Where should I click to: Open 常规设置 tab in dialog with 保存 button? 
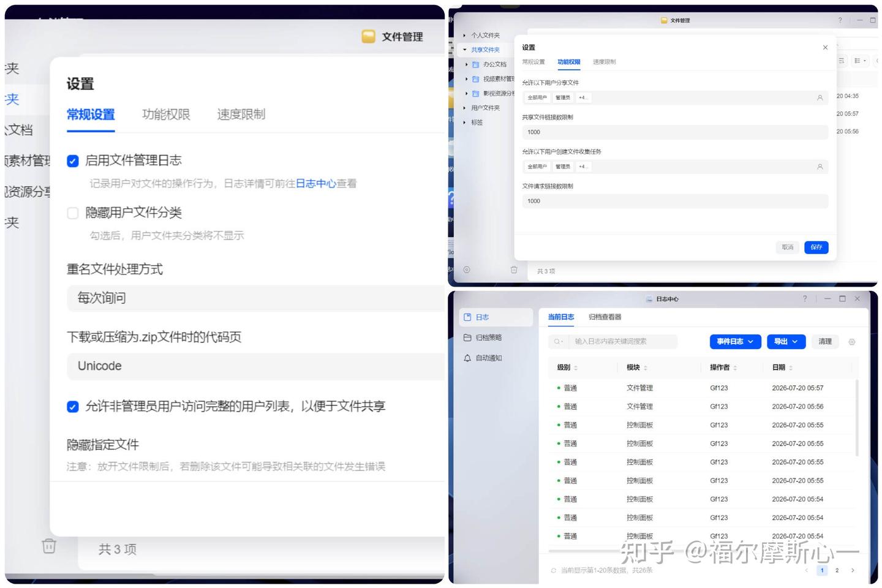533,62
